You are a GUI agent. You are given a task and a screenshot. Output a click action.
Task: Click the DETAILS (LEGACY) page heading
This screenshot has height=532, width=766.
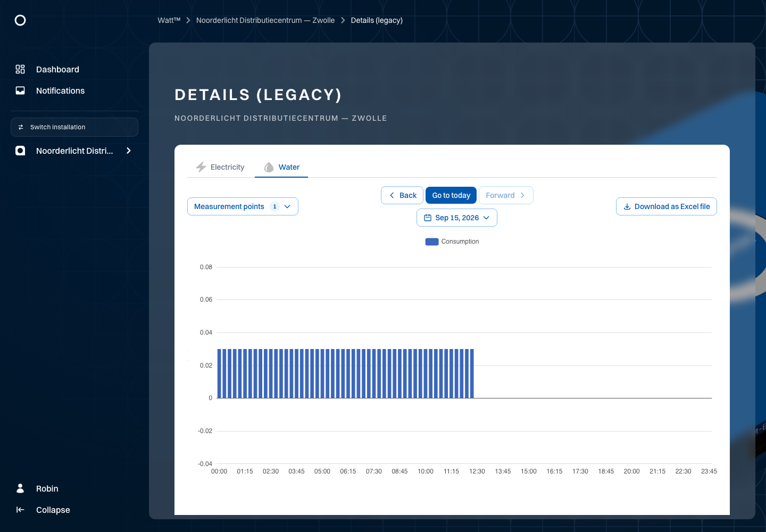(259, 95)
